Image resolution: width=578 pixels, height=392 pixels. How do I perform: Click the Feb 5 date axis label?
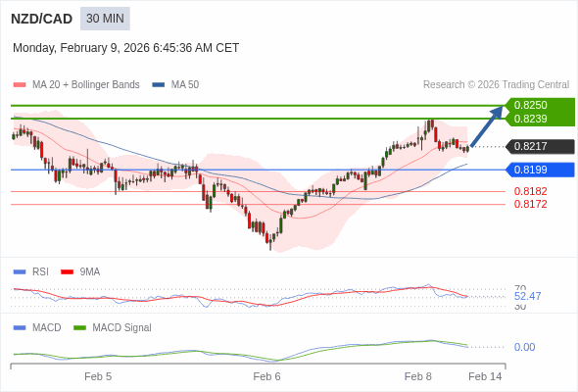point(98,376)
